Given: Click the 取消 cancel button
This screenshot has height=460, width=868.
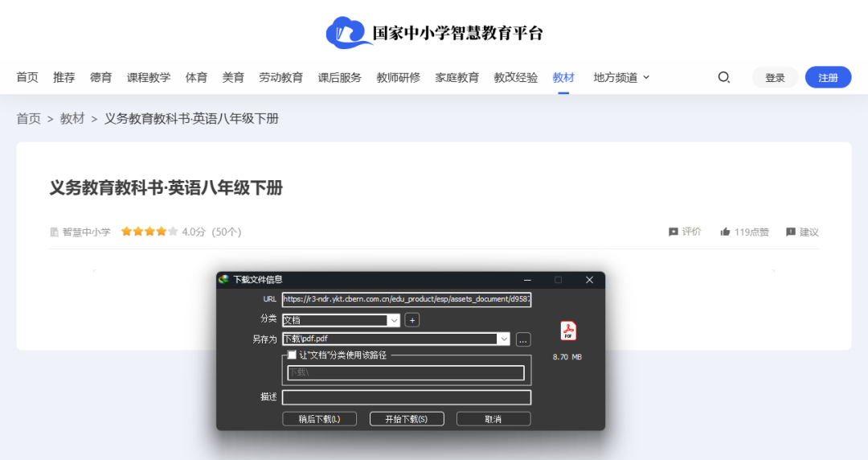Looking at the screenshot, I should pos(493,420).
